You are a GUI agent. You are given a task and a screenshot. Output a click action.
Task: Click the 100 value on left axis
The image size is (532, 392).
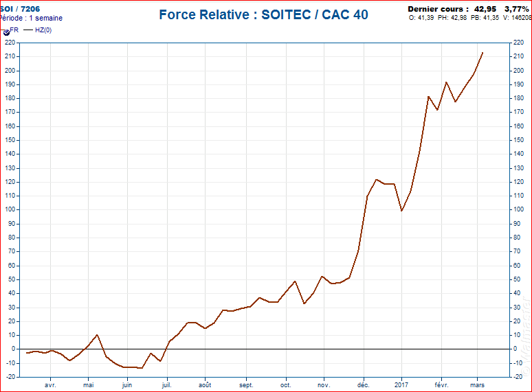click(x=10, y=209)
